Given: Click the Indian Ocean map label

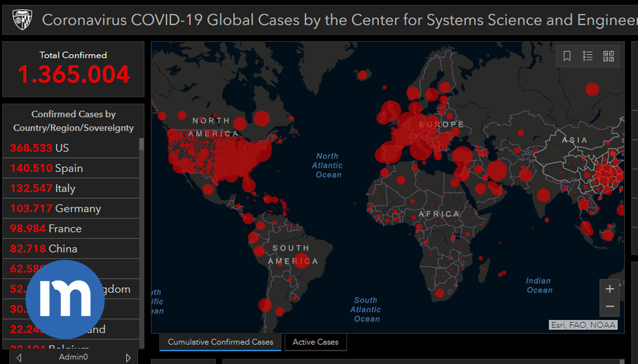Looking at the screenshot, I should point(539,285).
